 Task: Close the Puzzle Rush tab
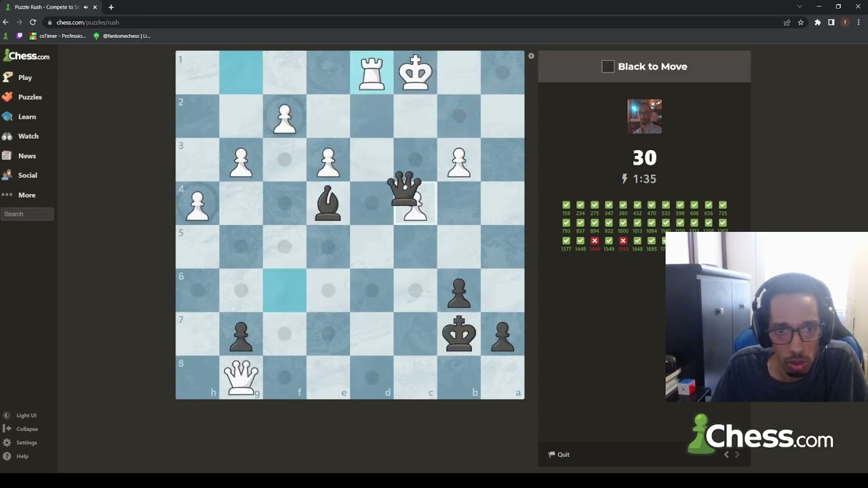click(95, 7)
